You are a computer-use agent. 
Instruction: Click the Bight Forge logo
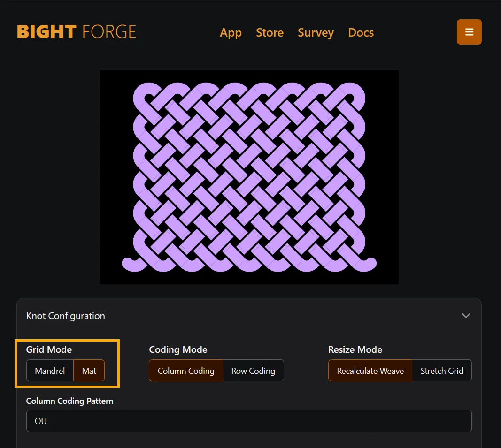click(x=77, y=32)
